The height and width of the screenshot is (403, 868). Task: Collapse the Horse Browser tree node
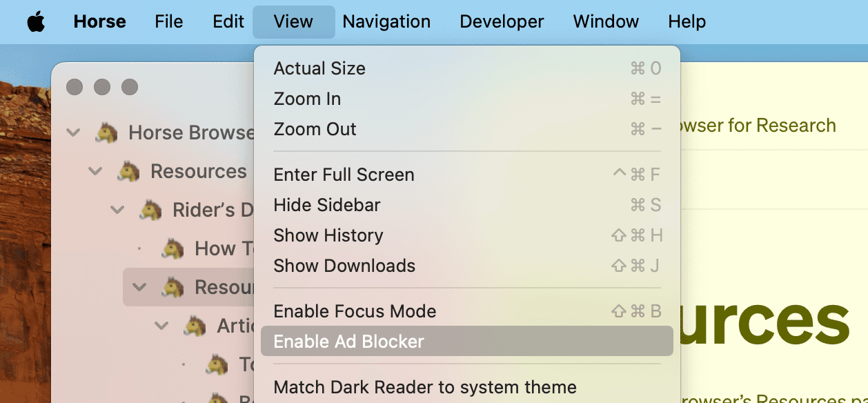pyautogui.click(x=73, y=132)
